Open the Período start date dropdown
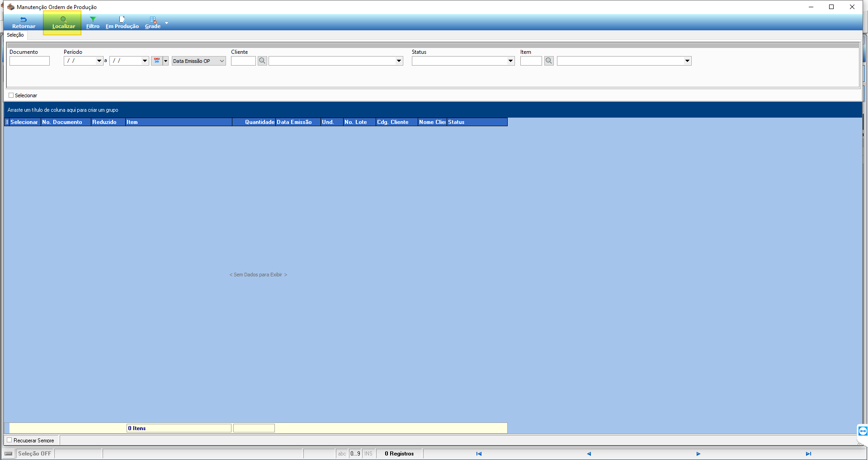Image resolution: width=868 pixels, height=460 pixels. (99, 61)
